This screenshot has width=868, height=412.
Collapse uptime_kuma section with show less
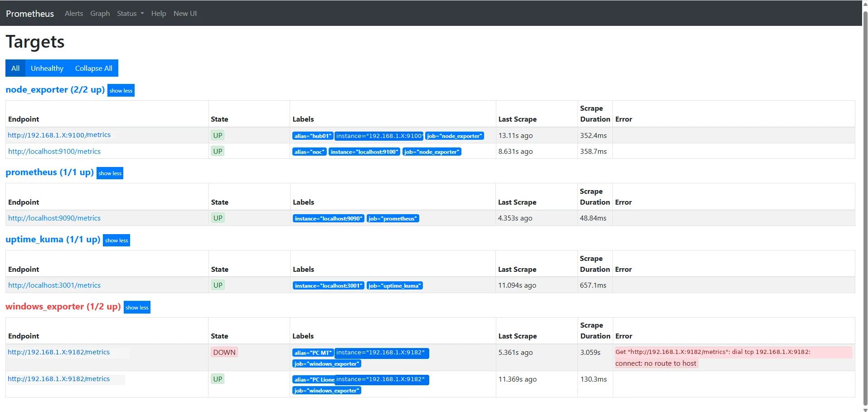tap(116, 240)
